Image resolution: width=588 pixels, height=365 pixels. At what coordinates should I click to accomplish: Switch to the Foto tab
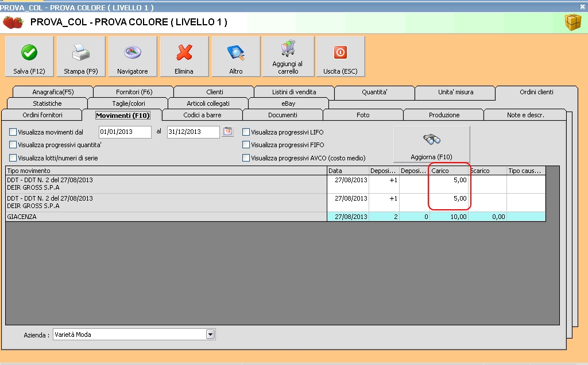click(363, 115)
